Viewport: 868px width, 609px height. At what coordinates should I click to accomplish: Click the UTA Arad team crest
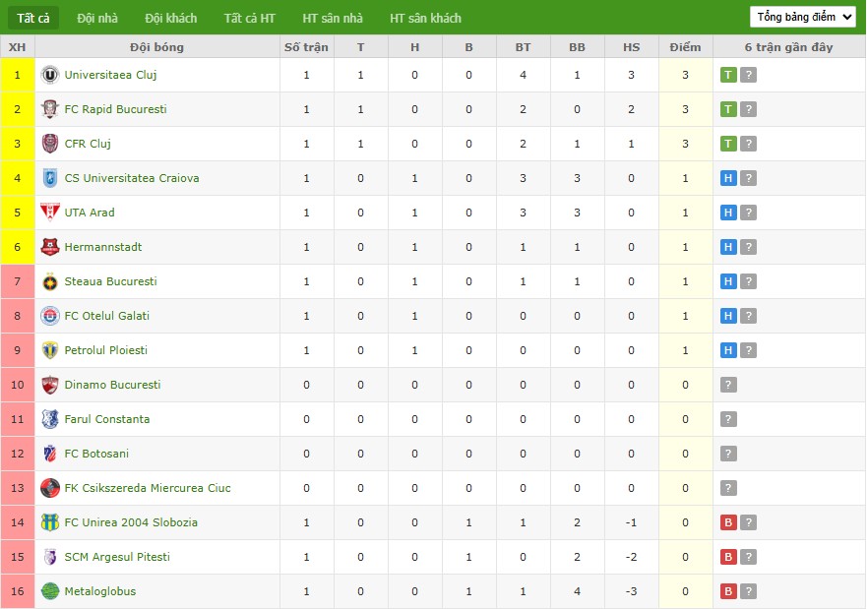pyautogui.click(x=50, y=213)
